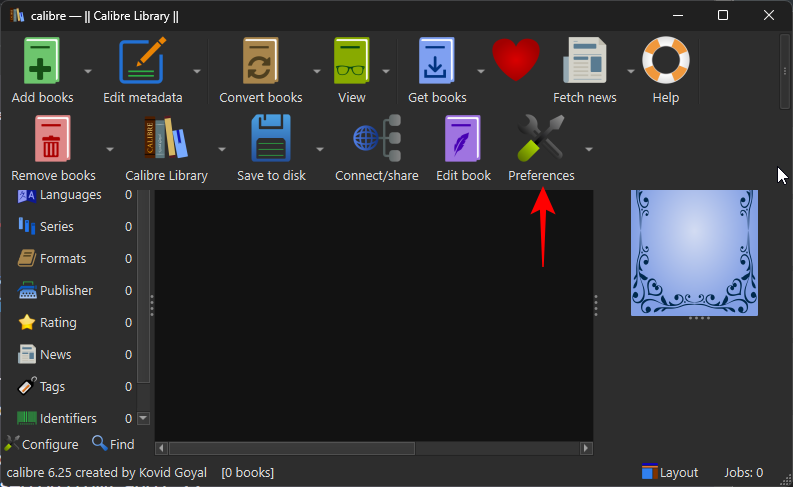Select Tags in the Tag browser
This screenshot has width=793, height=487.
(x=74, y=387)
